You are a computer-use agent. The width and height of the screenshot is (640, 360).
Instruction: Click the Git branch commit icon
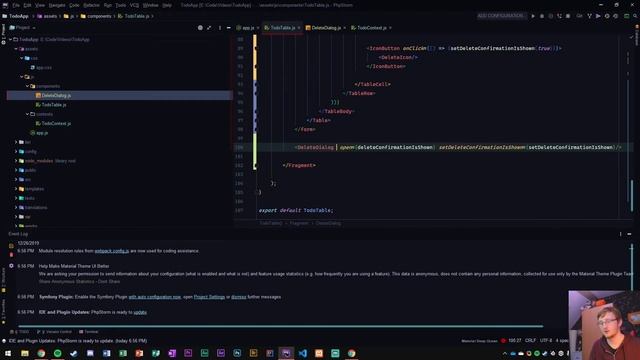[x=589, y=16]
